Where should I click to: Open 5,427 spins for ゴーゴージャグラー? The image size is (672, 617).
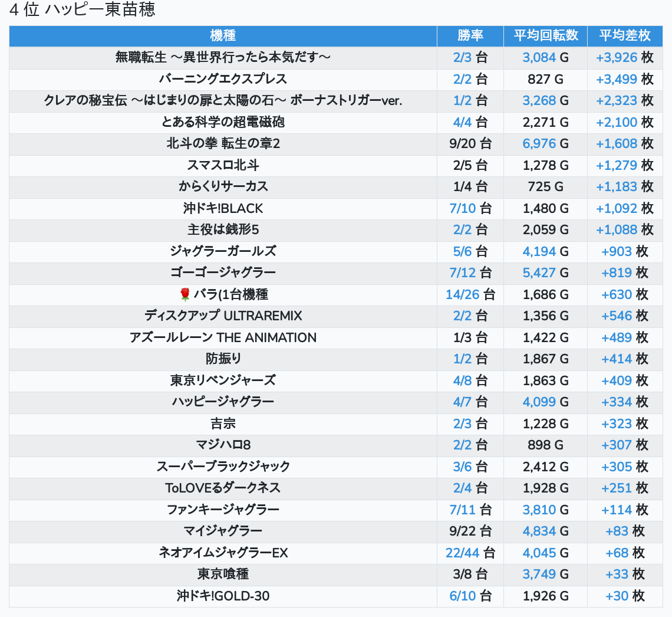click(539, 273)
